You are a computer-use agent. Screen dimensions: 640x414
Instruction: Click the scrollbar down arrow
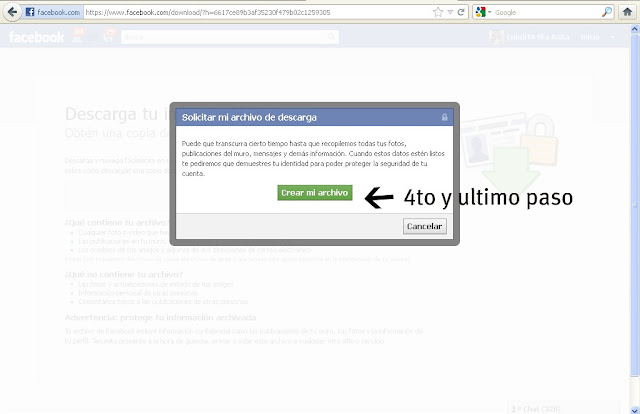pyautogui.click(x=635, y=410)
